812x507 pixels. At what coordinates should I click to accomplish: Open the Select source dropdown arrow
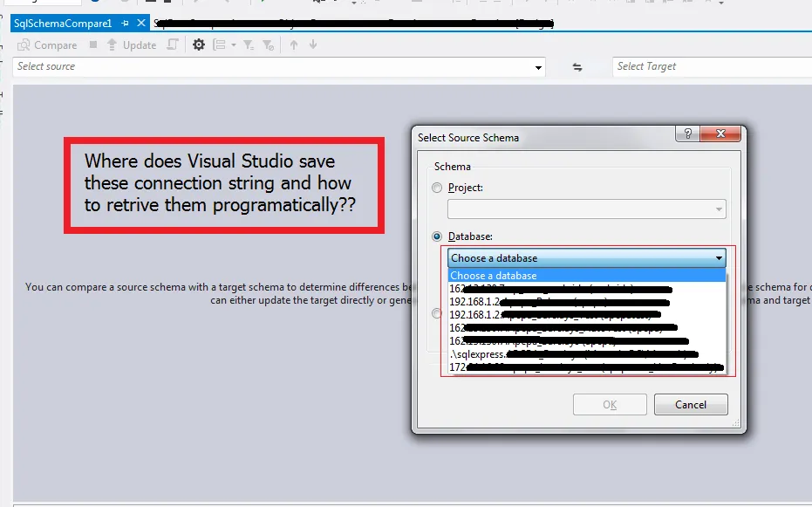[538, 67]
